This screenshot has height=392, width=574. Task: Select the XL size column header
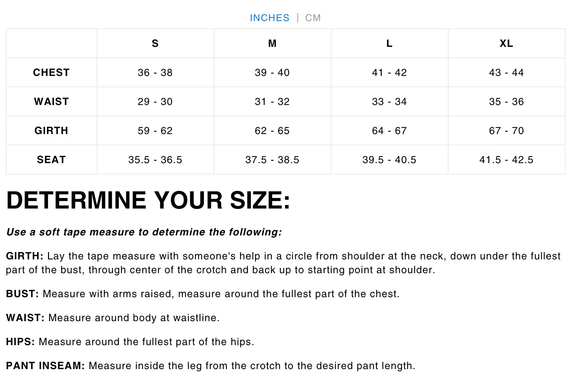[x=506, y=43]
